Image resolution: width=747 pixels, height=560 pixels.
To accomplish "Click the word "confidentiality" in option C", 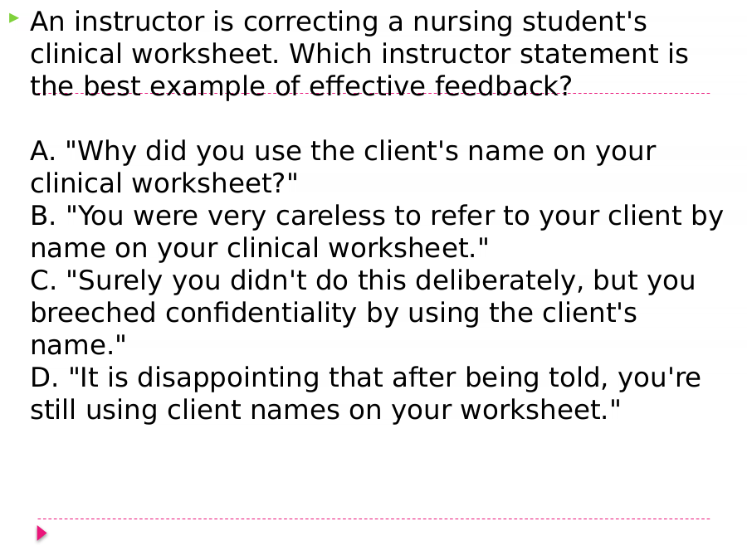I will 261,314.
